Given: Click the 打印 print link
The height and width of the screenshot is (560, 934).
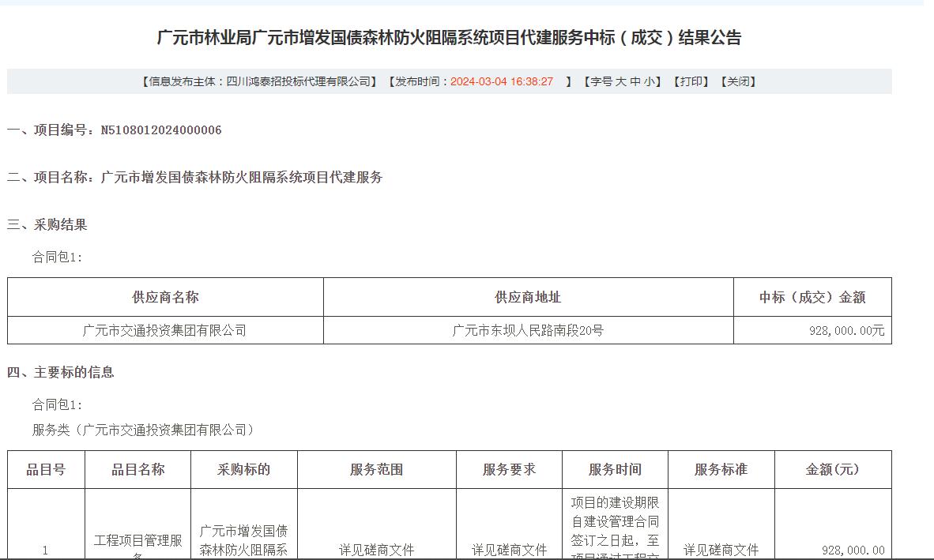Looking at the screenshot, I should point(693,81).
